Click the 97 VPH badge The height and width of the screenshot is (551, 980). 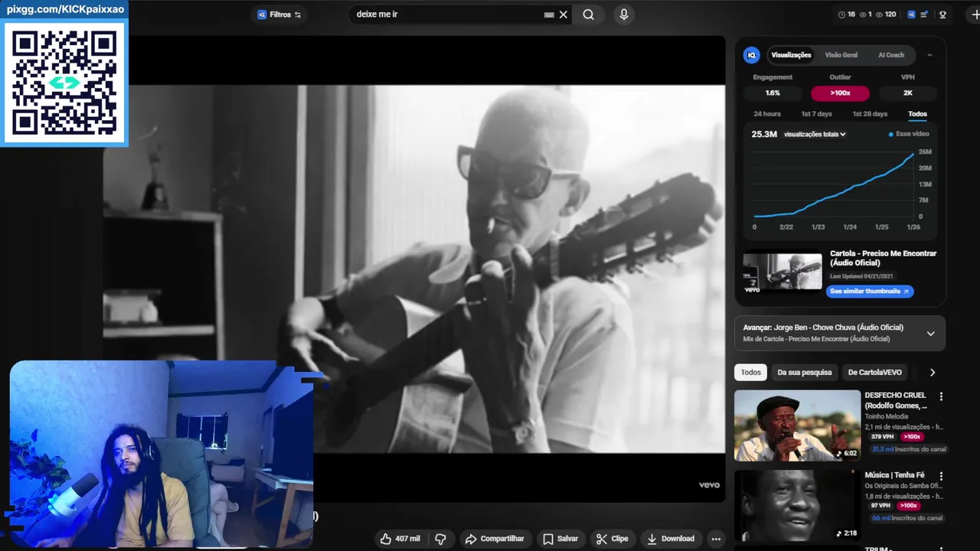tap(880, 506)
